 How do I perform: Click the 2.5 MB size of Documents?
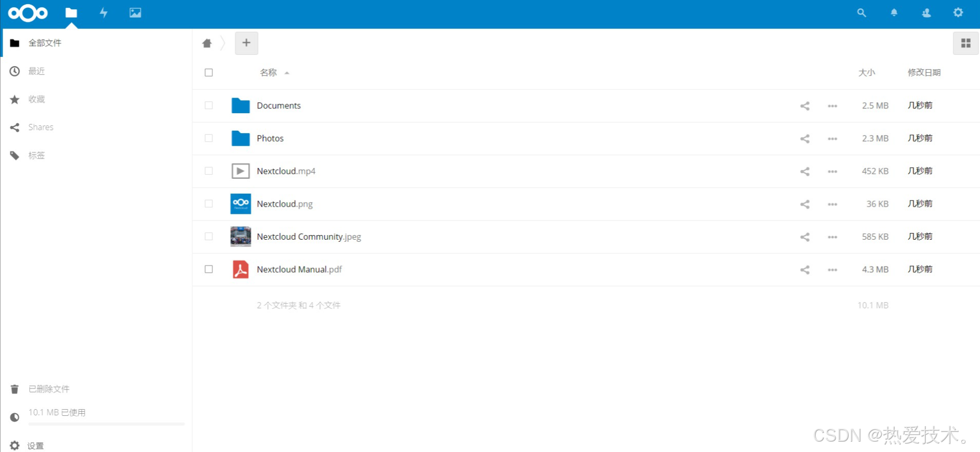pyautogui.click(x=875, y=105)
